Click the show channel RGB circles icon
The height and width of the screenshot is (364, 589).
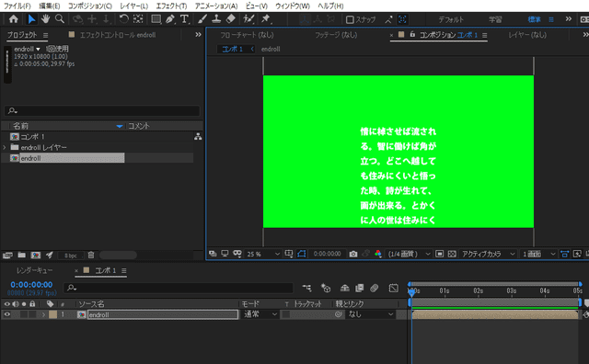click(x=378, y=254)
